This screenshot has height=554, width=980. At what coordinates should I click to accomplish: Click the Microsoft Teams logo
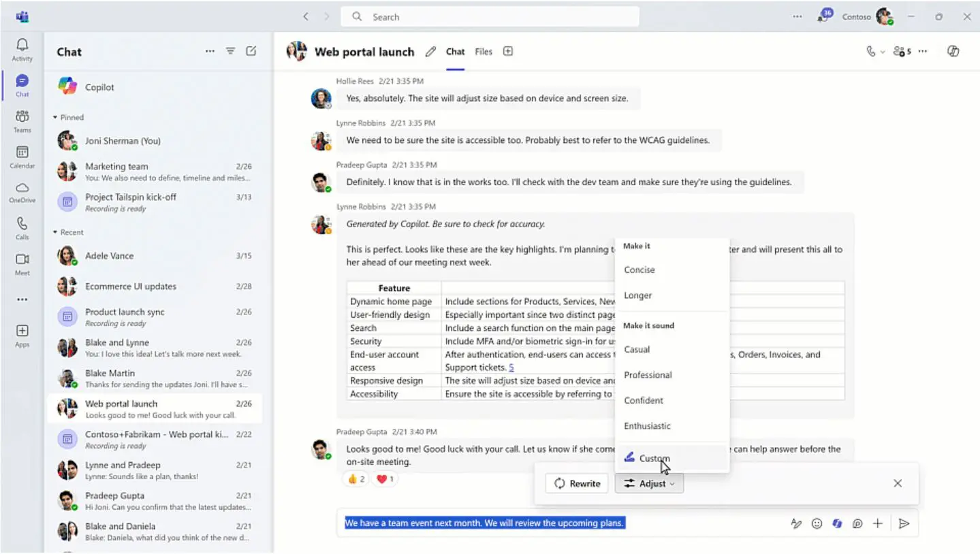(x=22, y=16)
